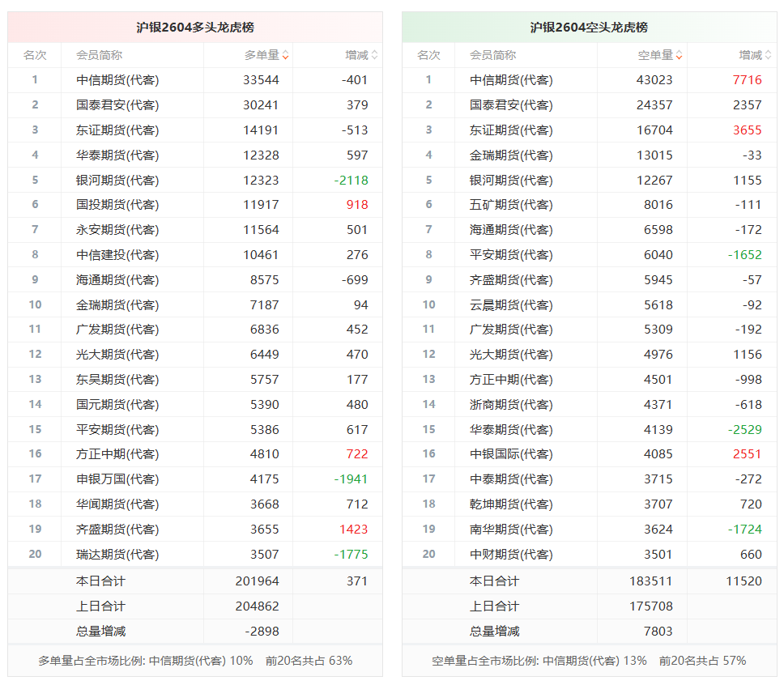Select 华泰期货(代客) in long table rank 4
The width and height of the screenshot is (784, 685).
click(117, 155)
